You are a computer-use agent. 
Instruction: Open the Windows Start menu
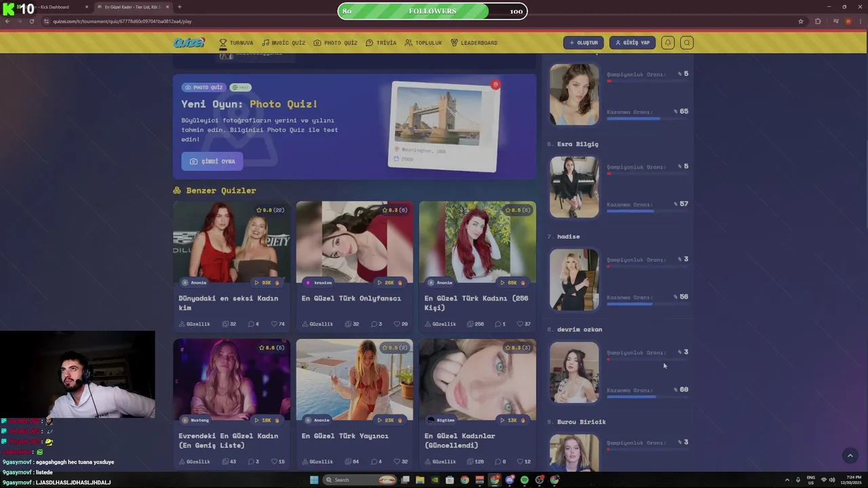(x=313, y=480)
